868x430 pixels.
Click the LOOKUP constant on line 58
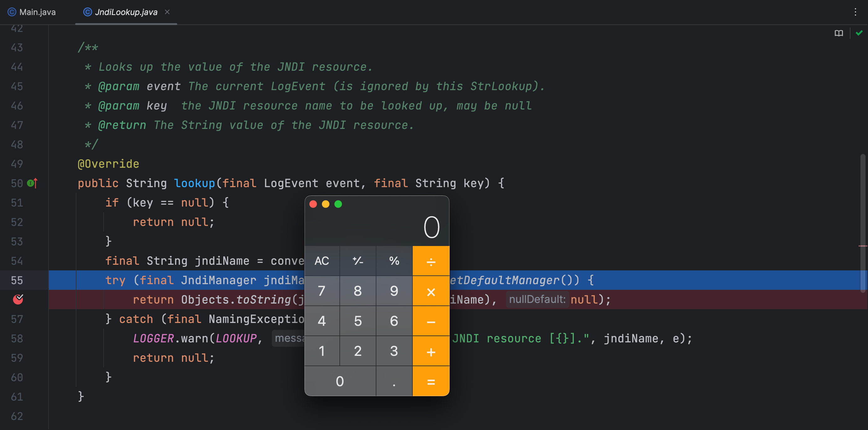(236, 338)
